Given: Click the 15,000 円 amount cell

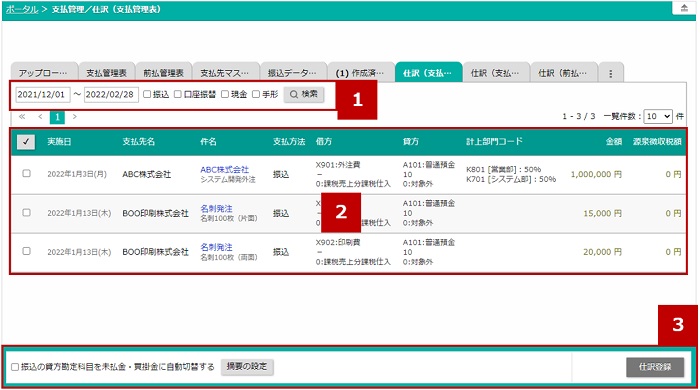Looking at the screenshot, I should click(x=602, y=213).
